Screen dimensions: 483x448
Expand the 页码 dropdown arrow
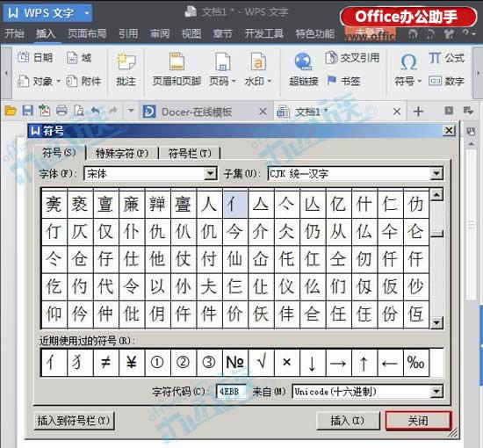coord(234,82)
